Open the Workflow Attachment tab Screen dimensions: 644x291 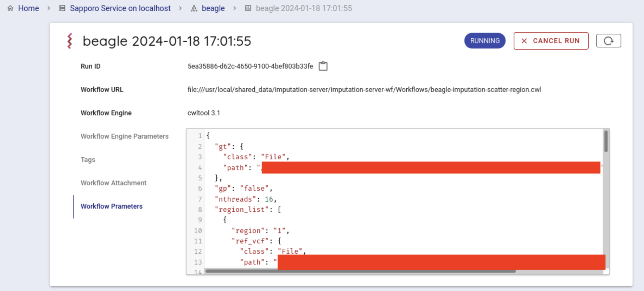(113, 183)
